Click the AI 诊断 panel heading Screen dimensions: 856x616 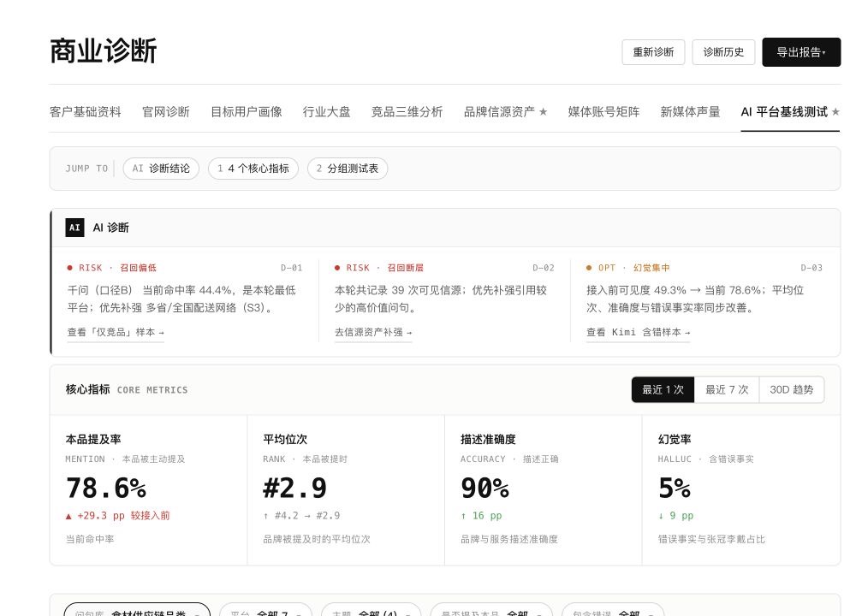[x=110, y=228]
